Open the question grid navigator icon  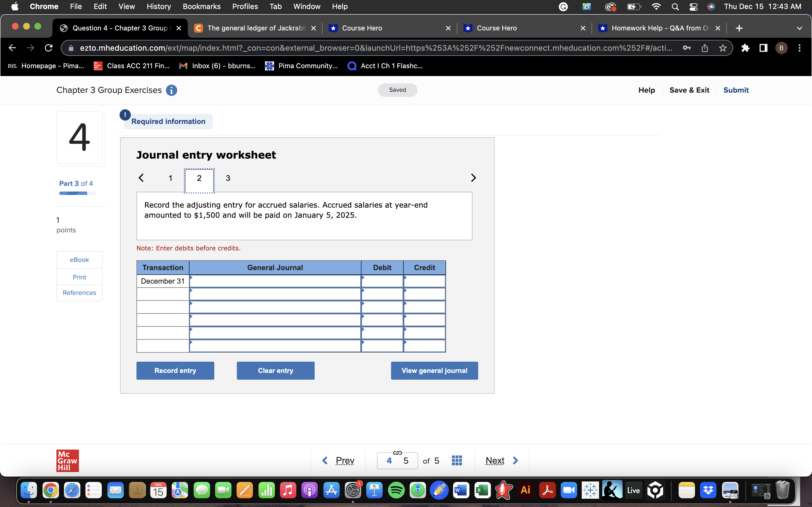pos(457,461)
